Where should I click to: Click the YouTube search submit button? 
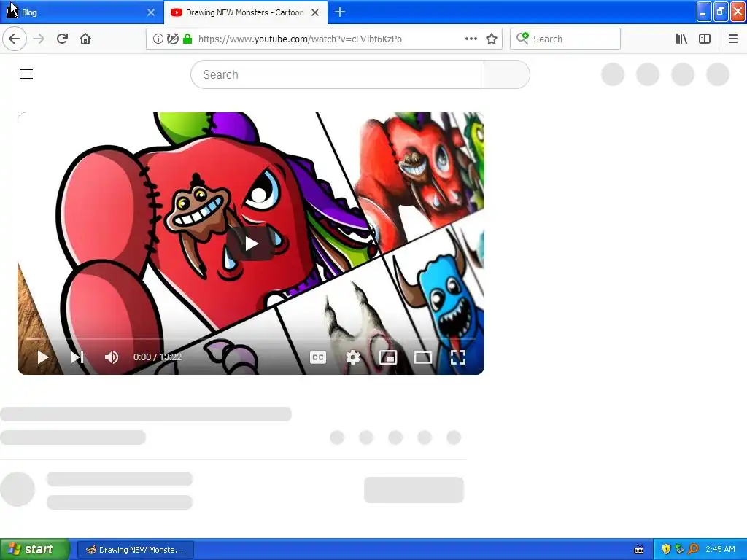coord(507,75)
